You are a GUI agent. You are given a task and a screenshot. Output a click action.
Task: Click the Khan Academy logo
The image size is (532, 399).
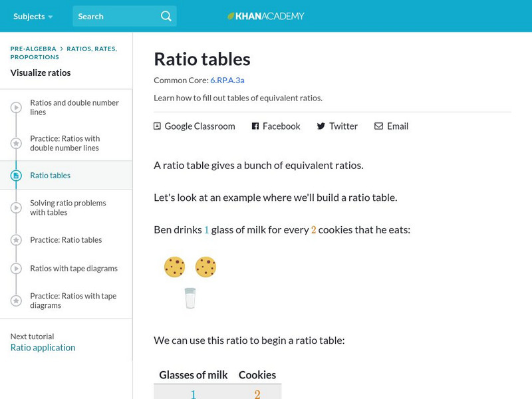[x=265, y=16]
